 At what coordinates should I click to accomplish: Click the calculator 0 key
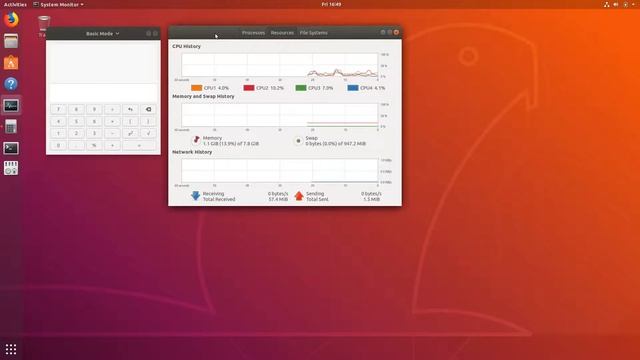pyautogui.click(x=58, y=145)
